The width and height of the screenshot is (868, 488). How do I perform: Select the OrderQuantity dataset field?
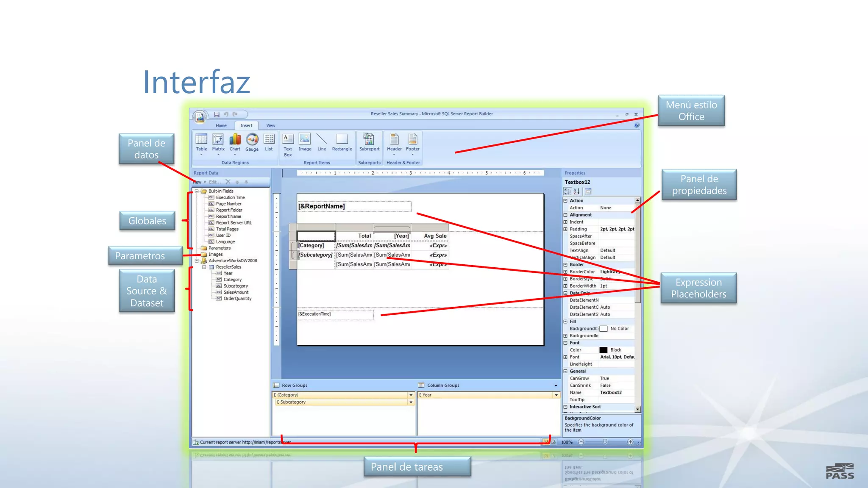237,299
